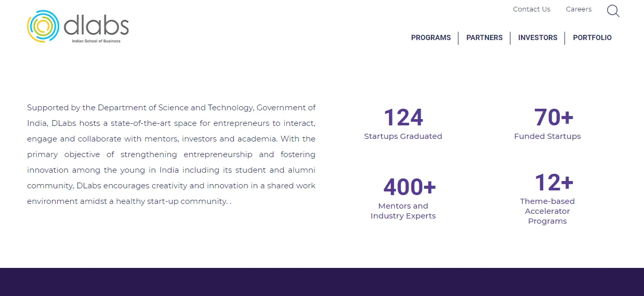Choose the INVESTORS navigation item
Viewport: 644px width, 296px height.
pos(537,38)
